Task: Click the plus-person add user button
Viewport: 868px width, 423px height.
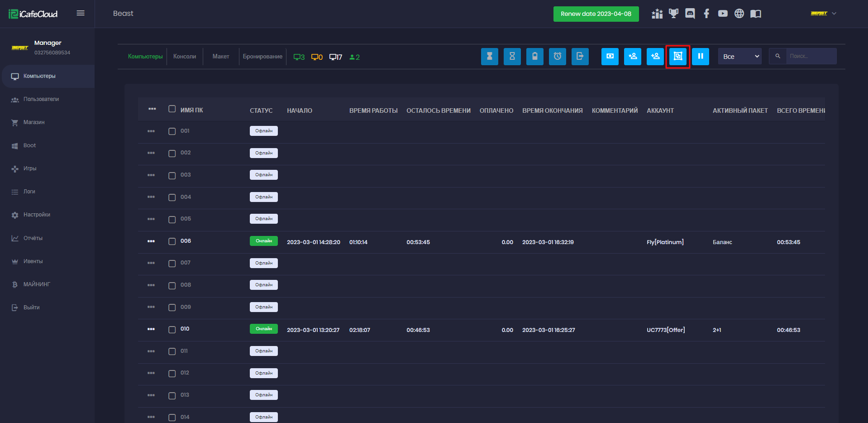Action: [x=655, y=57]
